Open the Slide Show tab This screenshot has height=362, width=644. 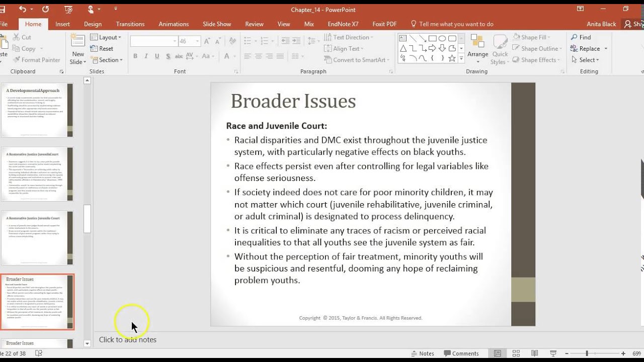[x=217, y=24]
